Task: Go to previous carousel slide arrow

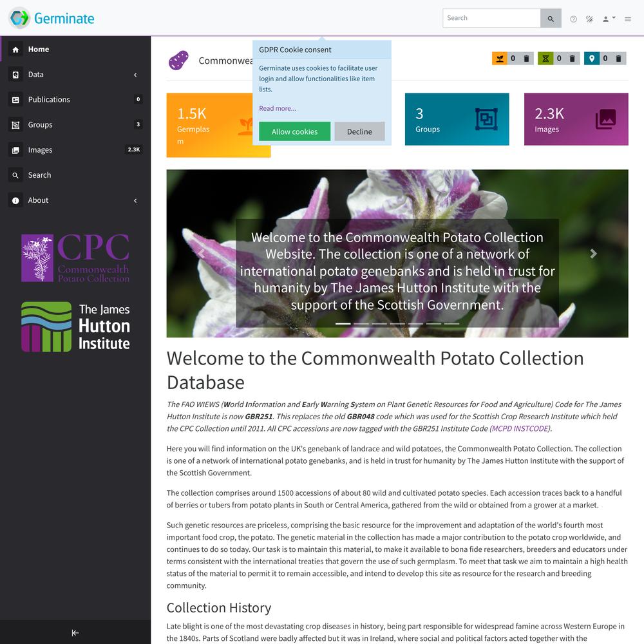Action: (x=201, y=253)
